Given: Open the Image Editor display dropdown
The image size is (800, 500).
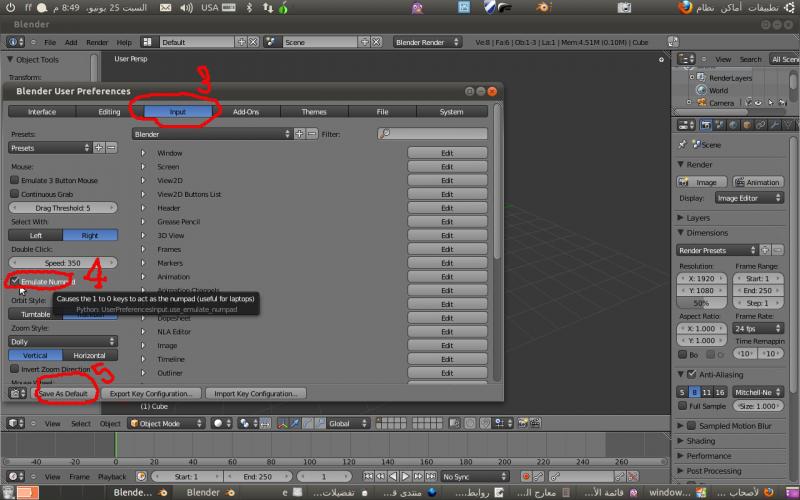Looking at the screenshot, I should click(748, 198).
